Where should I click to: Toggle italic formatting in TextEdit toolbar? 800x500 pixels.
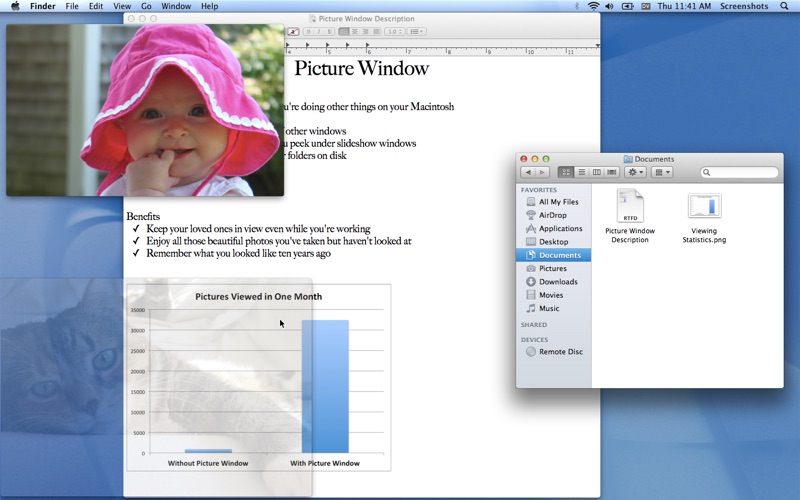[319, 32]
